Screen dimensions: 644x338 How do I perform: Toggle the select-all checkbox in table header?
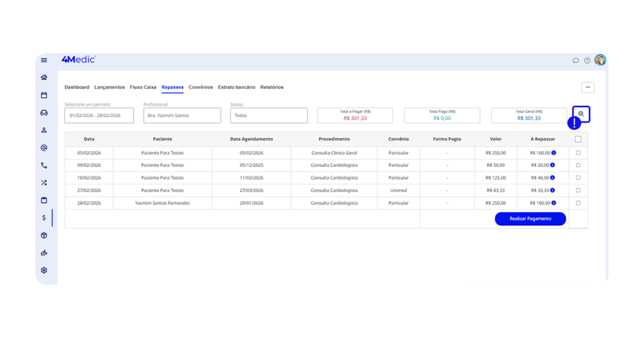click(x=578, y=139)
